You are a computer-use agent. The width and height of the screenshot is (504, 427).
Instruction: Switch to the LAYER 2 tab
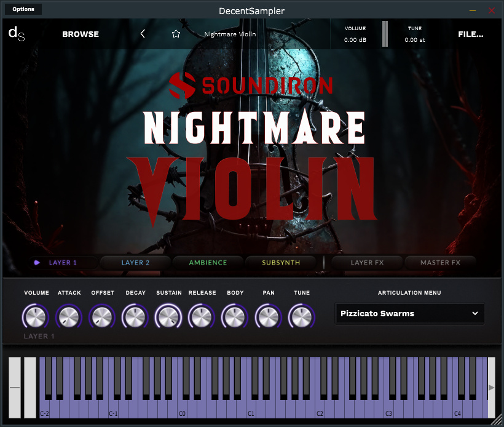(135, 263)
